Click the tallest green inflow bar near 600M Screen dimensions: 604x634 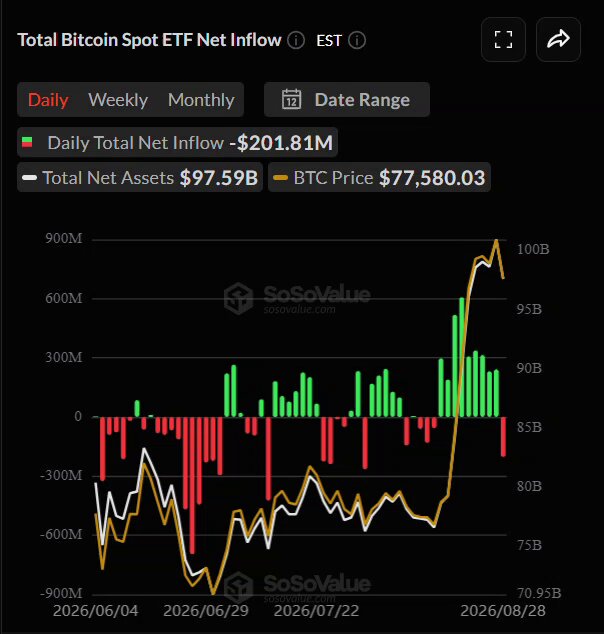coord(462,357)
